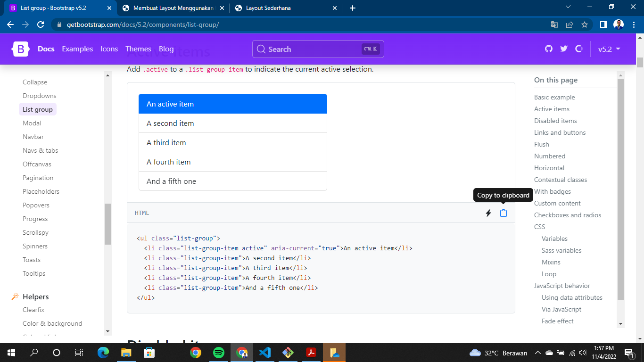Switch to Membuat Layout Menggunakan tab
The height and width of the screenshot is (362, 644).
coord(173,8)
